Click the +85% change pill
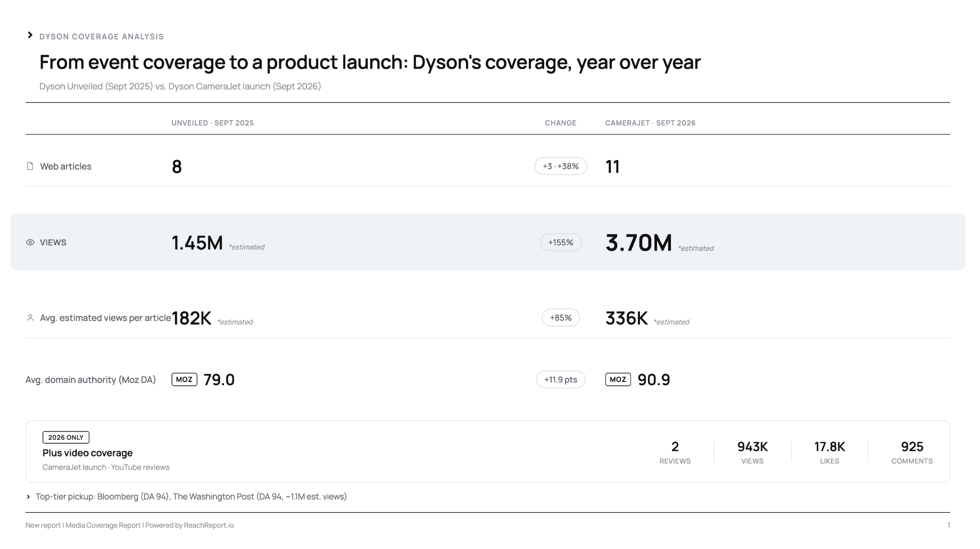This screenshot has width=980, height=549. pyautogui.click(x=561, y=318)
